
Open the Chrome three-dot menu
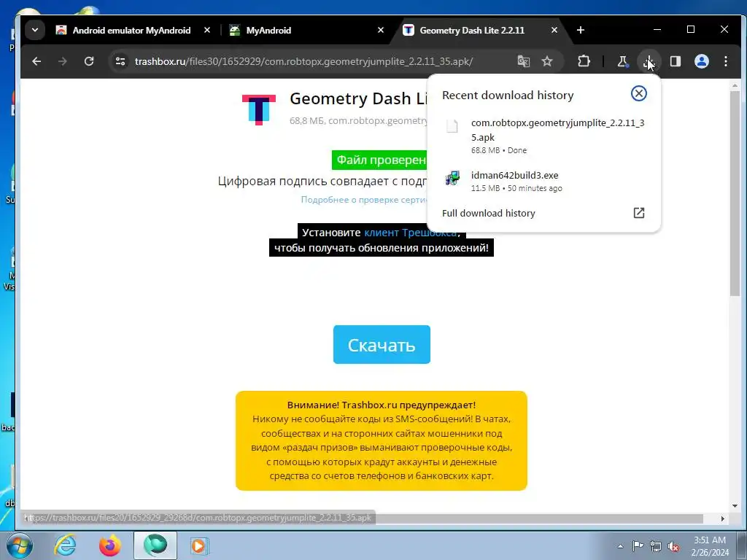point(726,61)
